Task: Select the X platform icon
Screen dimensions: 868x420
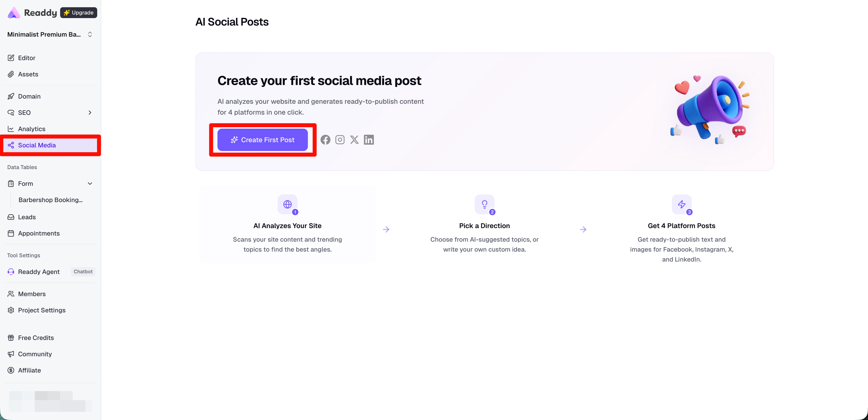Action: [354, 139]
